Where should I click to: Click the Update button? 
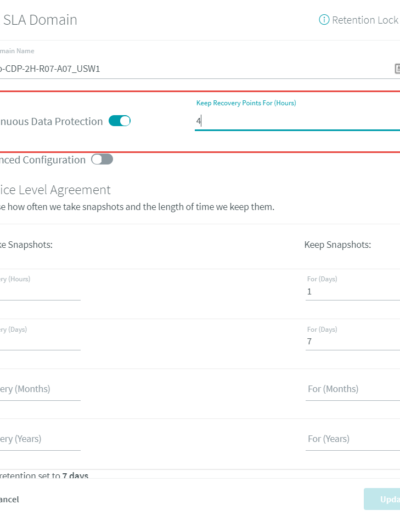pos(382,499)
